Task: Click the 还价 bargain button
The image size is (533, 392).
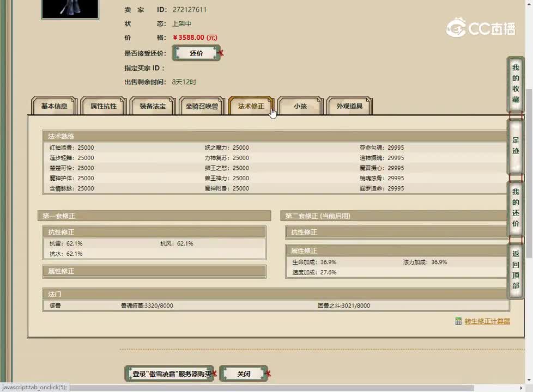Action: [197, 53]
